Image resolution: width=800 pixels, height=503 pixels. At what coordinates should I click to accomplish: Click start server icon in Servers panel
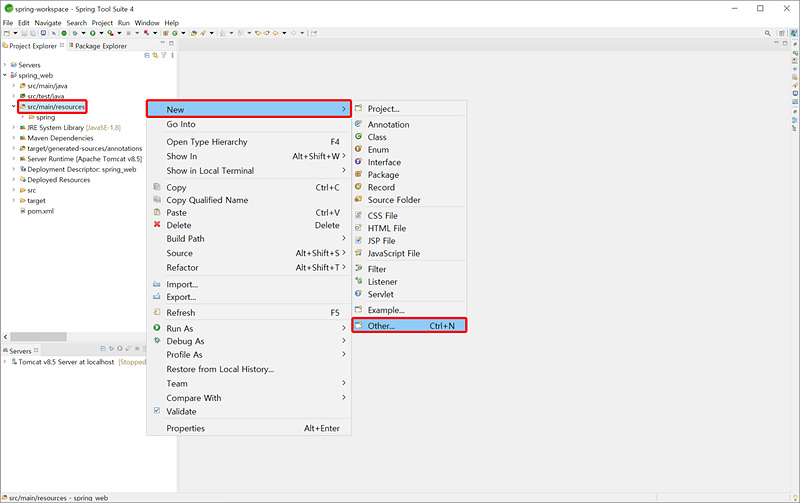coord(120,348)
